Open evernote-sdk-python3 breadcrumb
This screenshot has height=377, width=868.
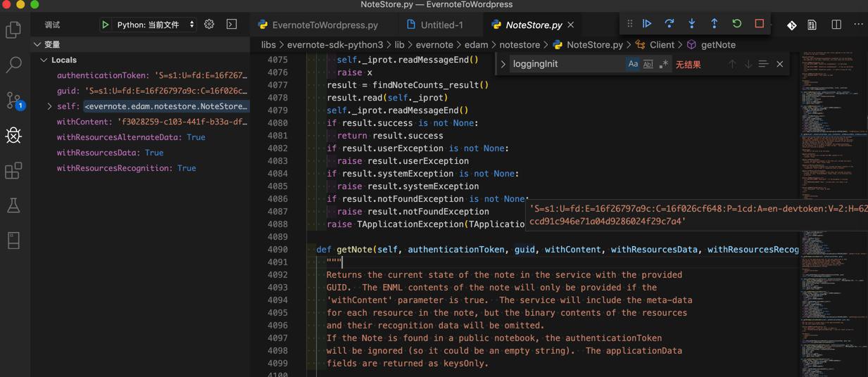[x=335, y=44]
